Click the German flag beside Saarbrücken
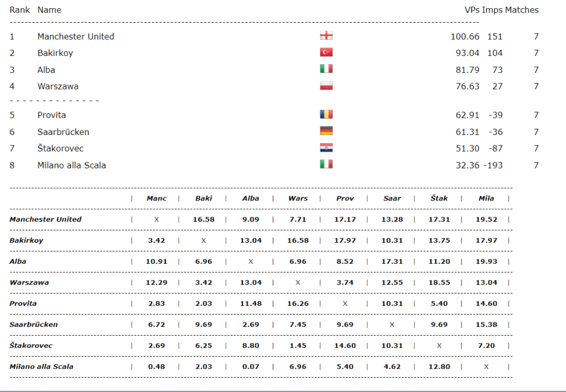Image resolution: width=566 pixels, height=392 pixels. coord(326,131)
